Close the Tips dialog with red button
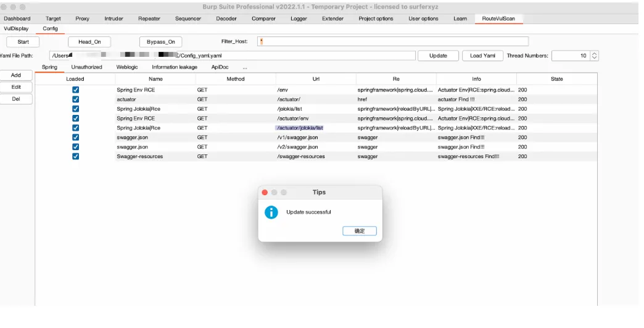This screenshot has width=644, height=328. 265,192
